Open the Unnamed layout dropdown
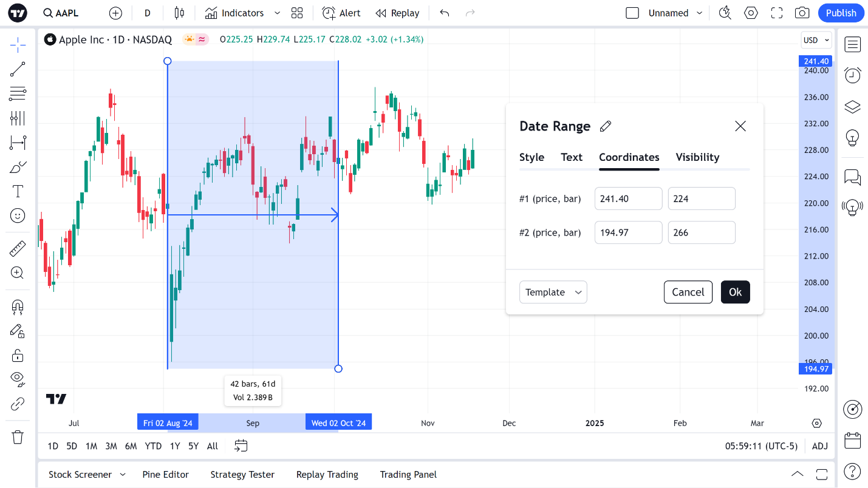The width and height of the screenshot is (868, 488). (x=675, y=13)
